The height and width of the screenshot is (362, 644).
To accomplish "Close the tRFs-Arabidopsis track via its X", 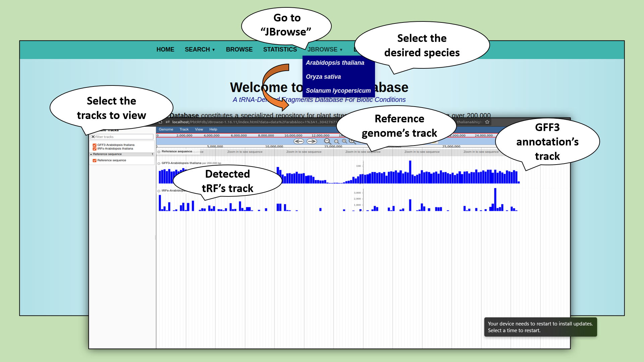I will click(x=159, y=191).
